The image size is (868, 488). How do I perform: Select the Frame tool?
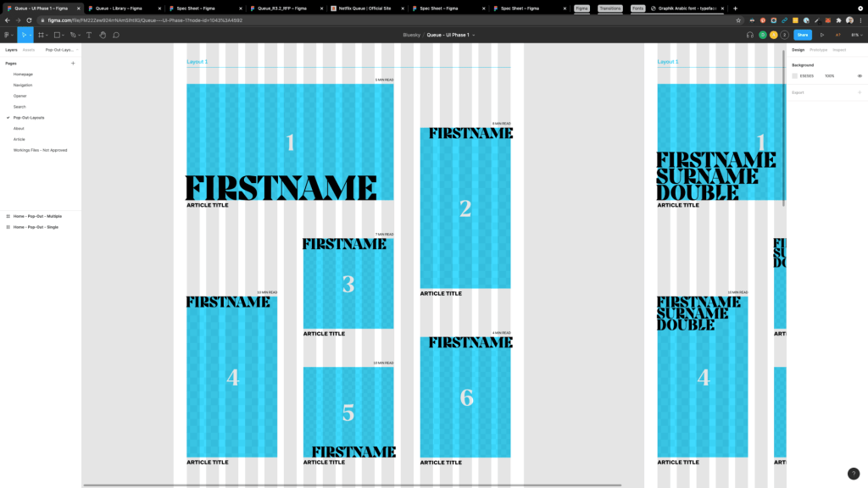41,35
